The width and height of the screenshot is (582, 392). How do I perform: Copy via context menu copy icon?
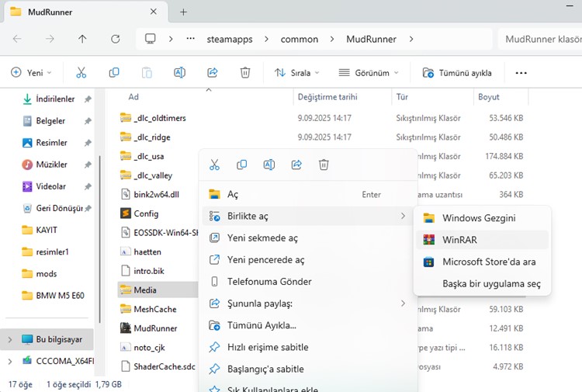click(x=241, y=165)
